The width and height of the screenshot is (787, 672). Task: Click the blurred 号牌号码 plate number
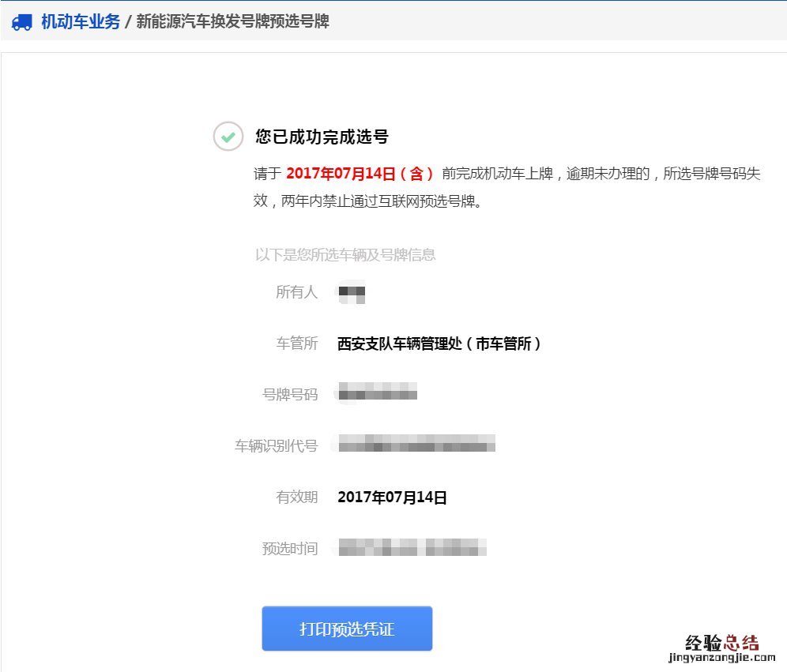point(378,393)
